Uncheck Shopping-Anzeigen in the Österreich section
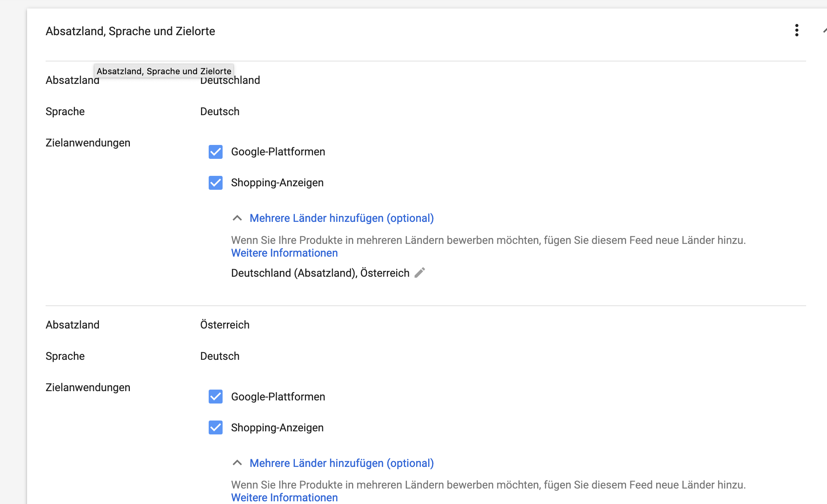The height and width of the screenshot is (504, 827). [216, 427]
